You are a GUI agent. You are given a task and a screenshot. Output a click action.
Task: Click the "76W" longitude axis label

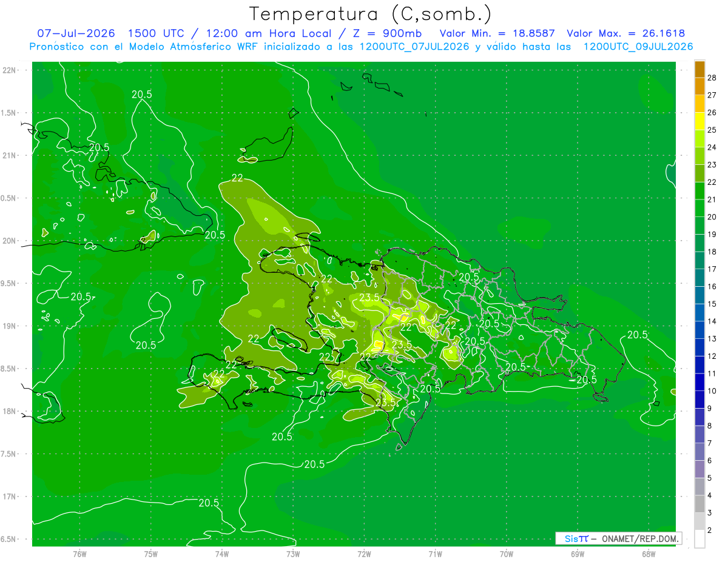[x=79, y=554]
